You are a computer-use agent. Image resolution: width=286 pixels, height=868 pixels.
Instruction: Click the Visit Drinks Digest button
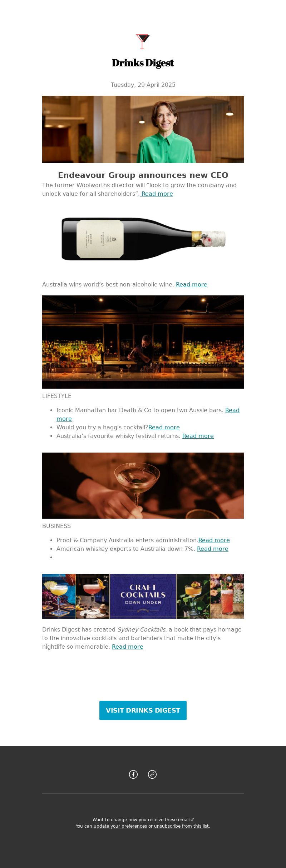point(143,710)
